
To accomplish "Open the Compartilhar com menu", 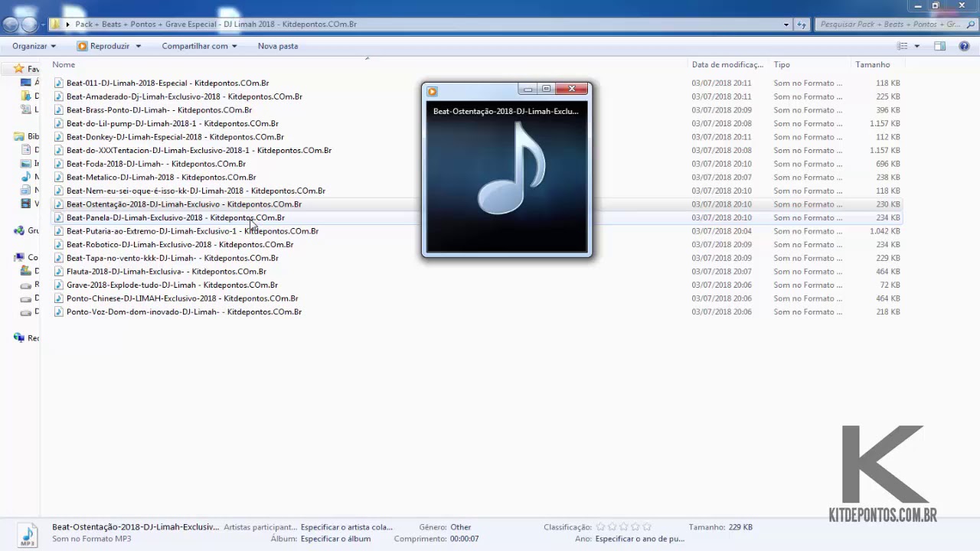I will point(199,46).
